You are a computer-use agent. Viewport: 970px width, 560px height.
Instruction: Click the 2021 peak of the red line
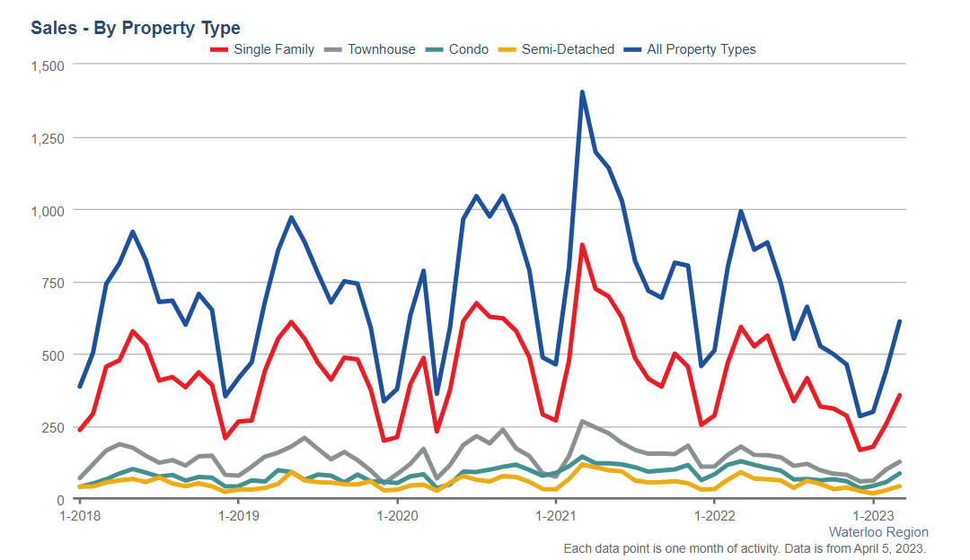[582, 245]
